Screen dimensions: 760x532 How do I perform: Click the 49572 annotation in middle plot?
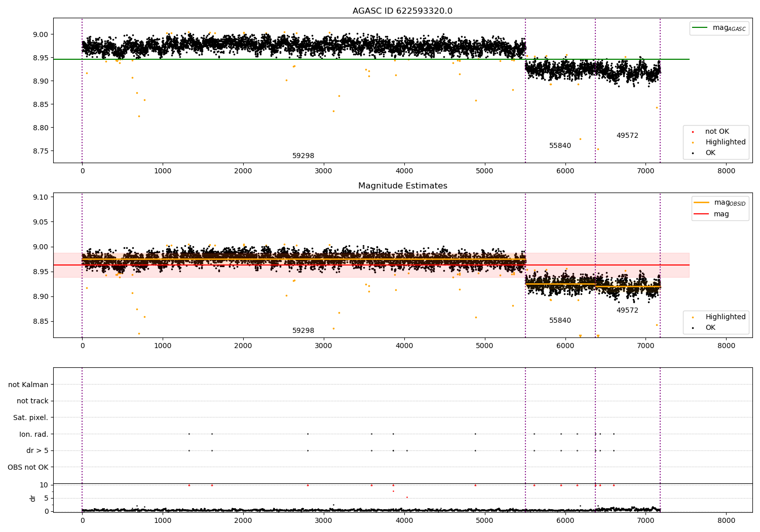click(627, 311)
